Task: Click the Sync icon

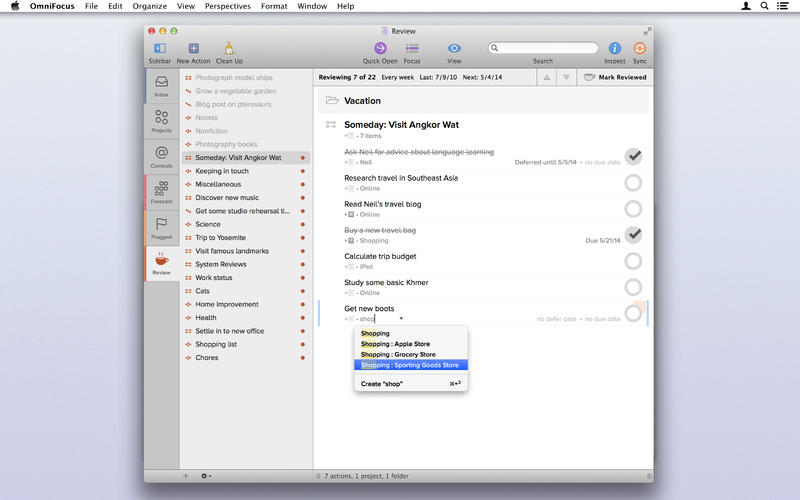Action: (640, 48)
